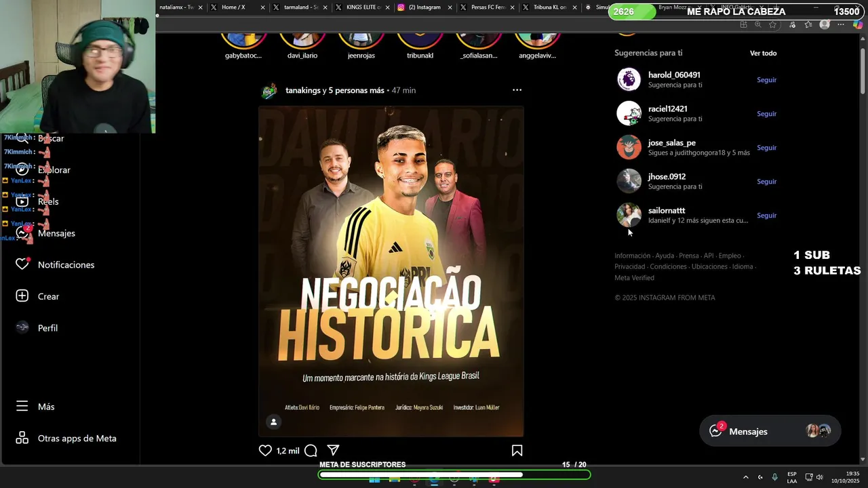Click browser zoom magnifier icon
The image size is (868, 488).
[x=757, y=24]
